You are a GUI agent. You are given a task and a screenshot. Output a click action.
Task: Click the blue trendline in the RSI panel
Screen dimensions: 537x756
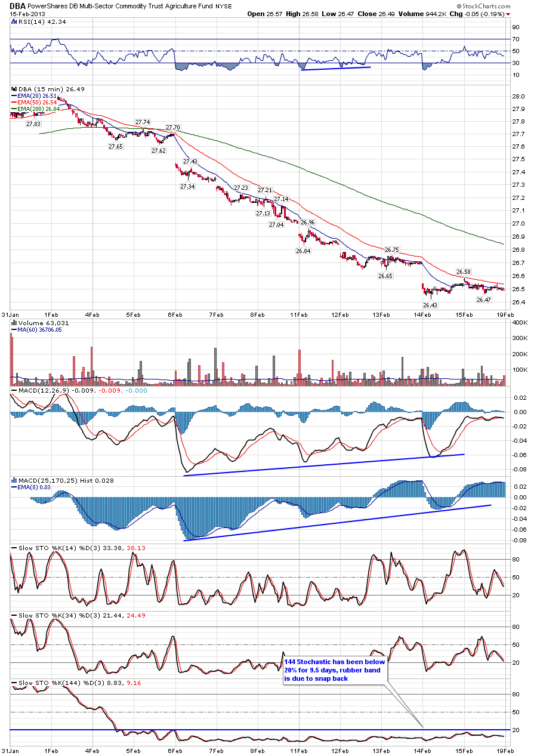point(336,69)
